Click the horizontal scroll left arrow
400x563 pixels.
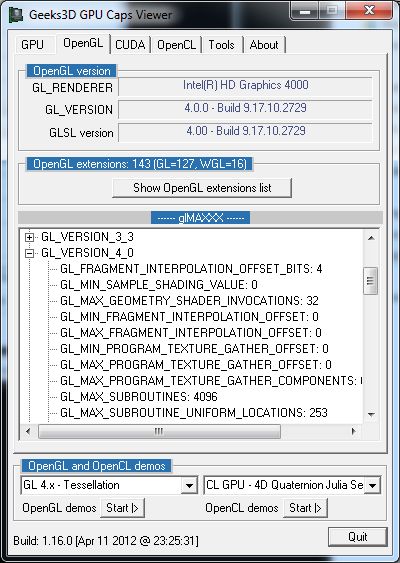pos(28,431)
